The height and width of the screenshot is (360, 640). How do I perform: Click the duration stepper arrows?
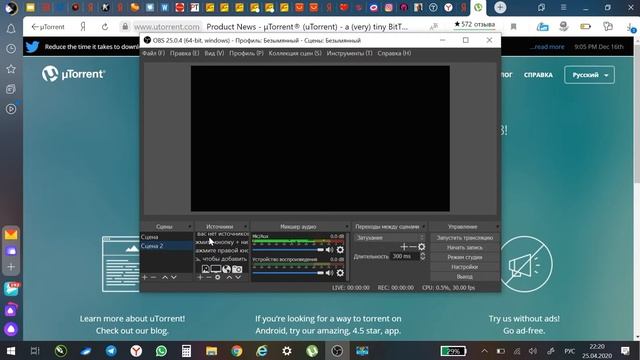click(422, 256)
